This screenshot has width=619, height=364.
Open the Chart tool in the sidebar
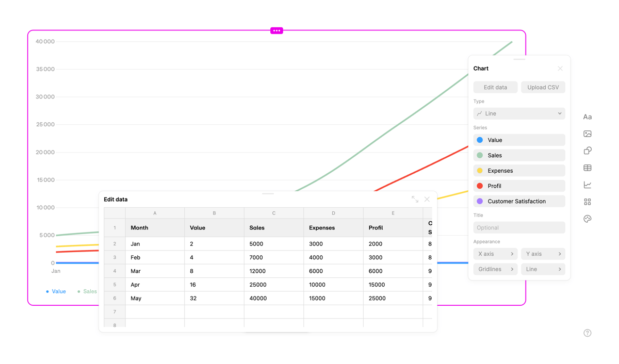tap(587, 185)
